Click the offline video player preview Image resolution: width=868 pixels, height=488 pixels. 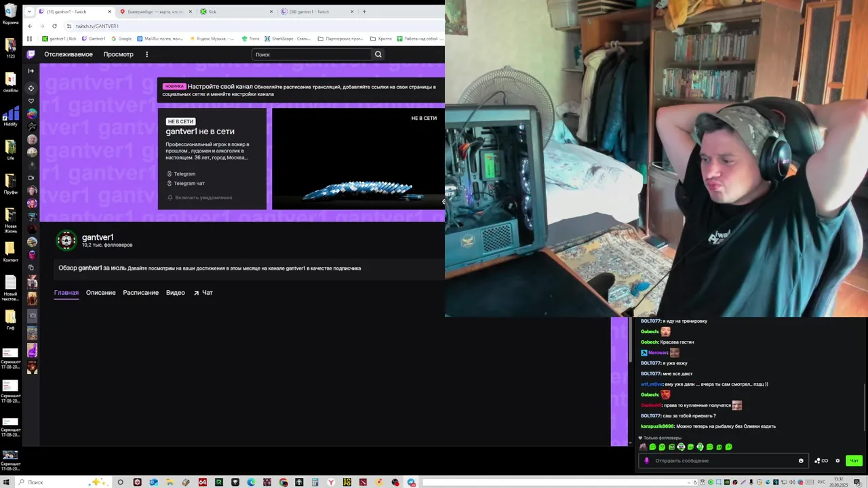pos(358,159)
